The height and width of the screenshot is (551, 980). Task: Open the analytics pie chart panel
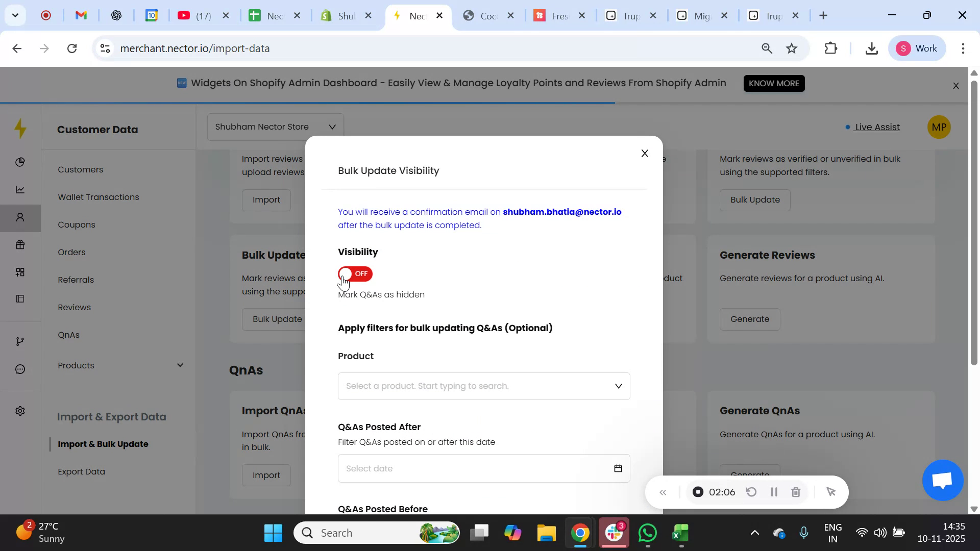20,162
